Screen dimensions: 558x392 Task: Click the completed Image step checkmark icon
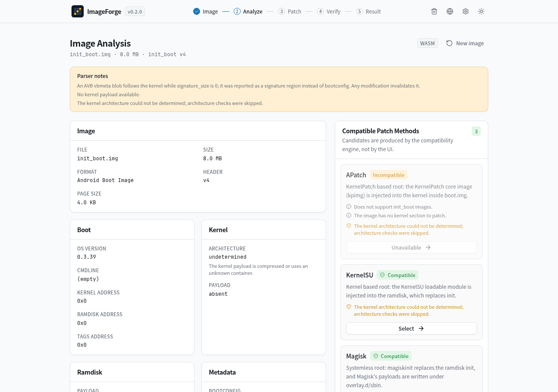[x=197, y=11]
